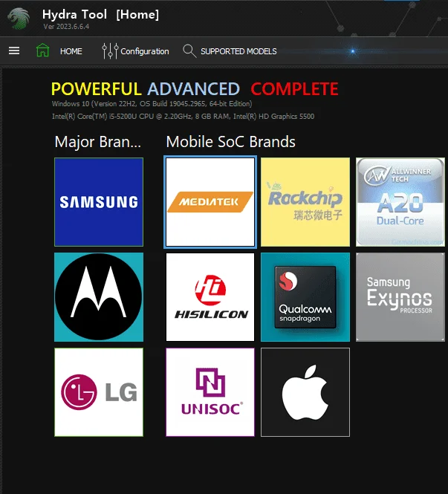The height and width of the screenshot is (494, 448).
Task: Choose the Qualcomm Snapdragon tile
Action: 305,297
